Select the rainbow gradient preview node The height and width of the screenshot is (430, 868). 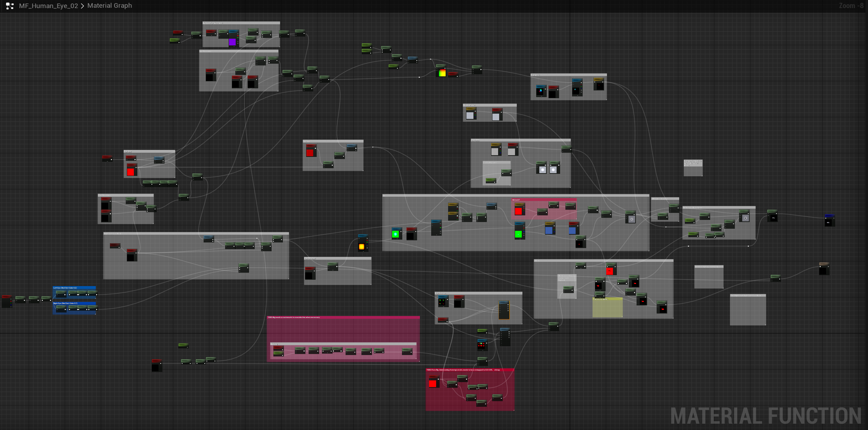coord(442,73)
